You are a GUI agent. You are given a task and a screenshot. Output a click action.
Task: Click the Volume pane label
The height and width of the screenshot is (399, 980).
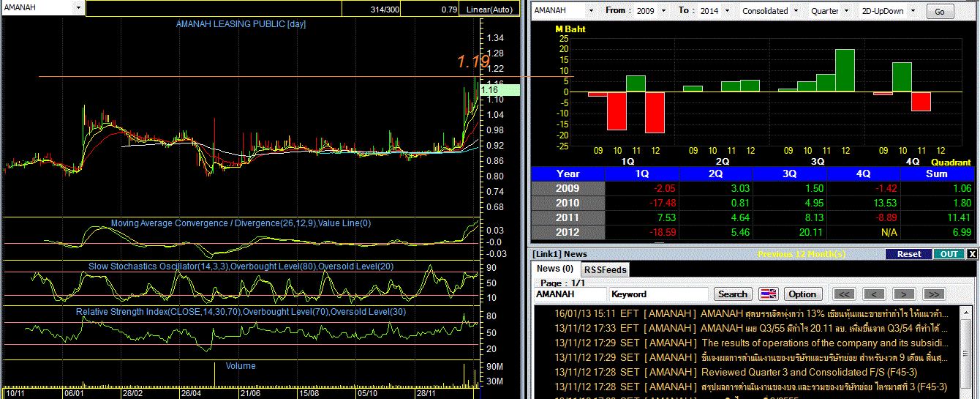click(241, 365)
